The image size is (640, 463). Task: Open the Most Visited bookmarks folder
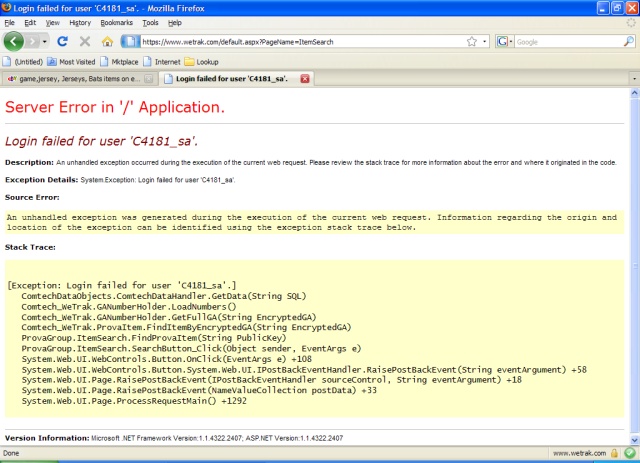coord(71,62)
